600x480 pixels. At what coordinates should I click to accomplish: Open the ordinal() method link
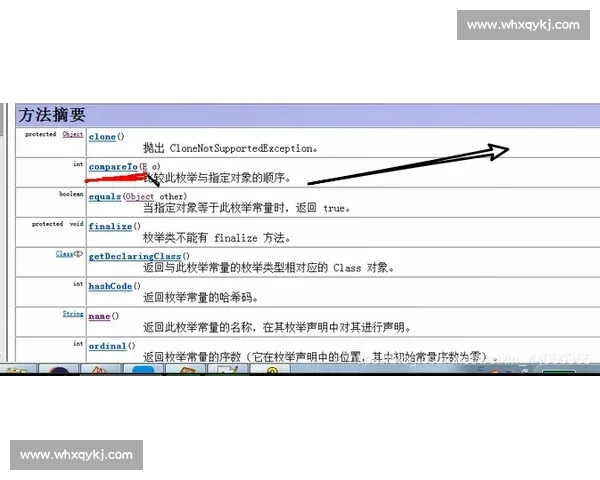(108, 346)
